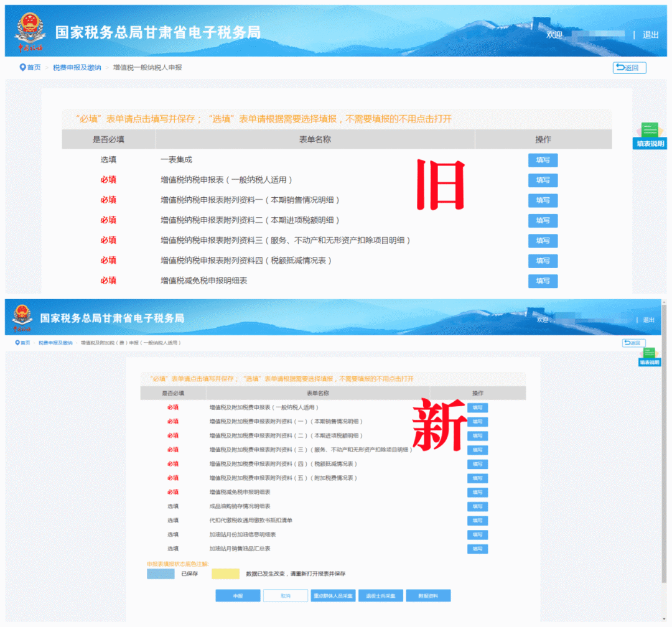Go to 首页 from old page breadcrumb

point(30,67)
